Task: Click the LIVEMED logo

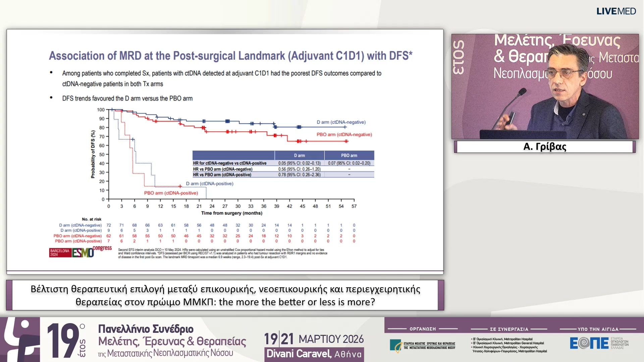Action: pos(616,11)
